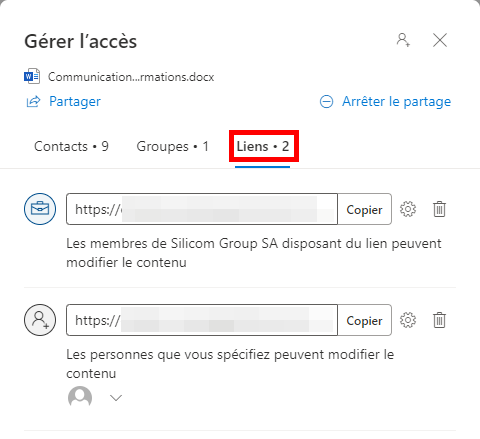Open the Partager link
The height and width of the screenshot is (439, 480).
tap(75, 101)
